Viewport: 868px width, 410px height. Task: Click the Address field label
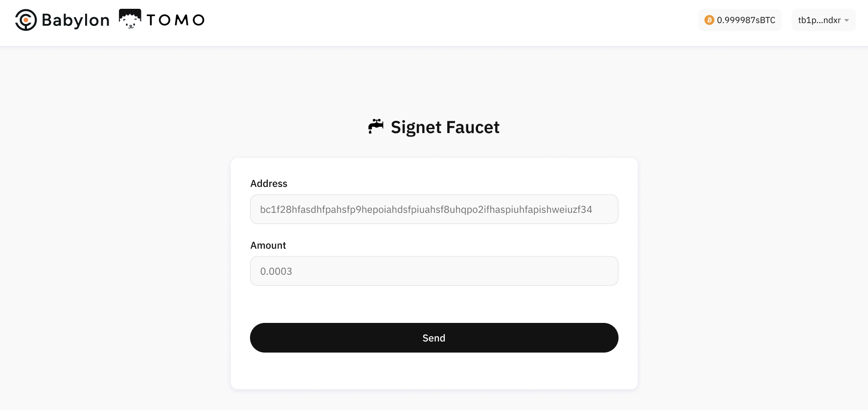(x=269, y=183)
